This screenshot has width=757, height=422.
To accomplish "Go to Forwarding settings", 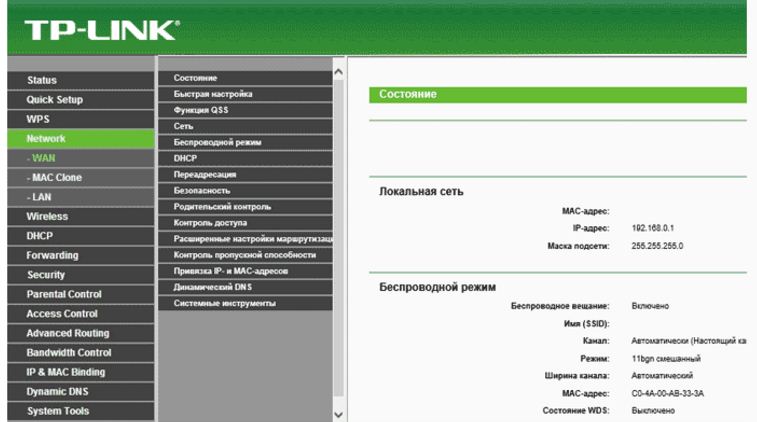I will tap(52, 255).
